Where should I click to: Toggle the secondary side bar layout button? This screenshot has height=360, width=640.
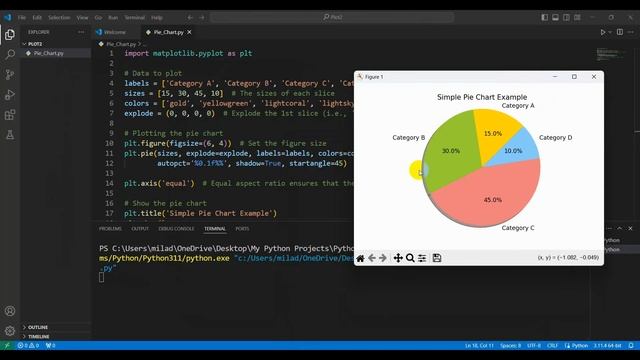[x=567, y=18]
